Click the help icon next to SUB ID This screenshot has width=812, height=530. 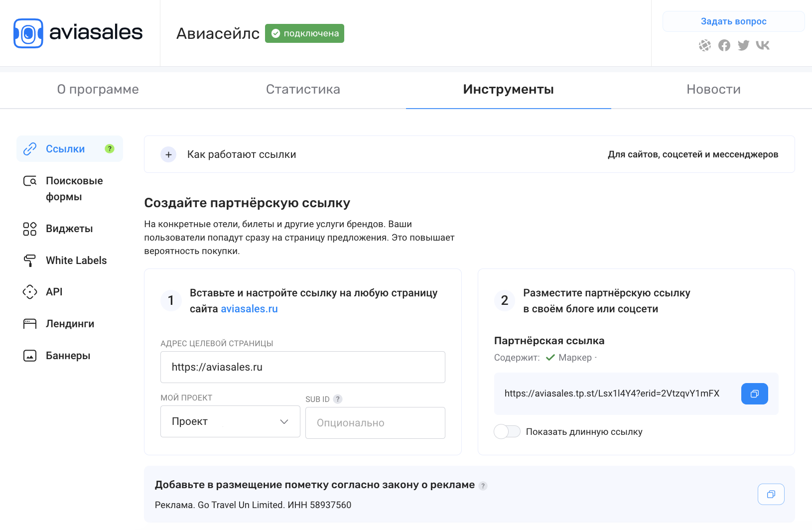click(x=338, y=399)
